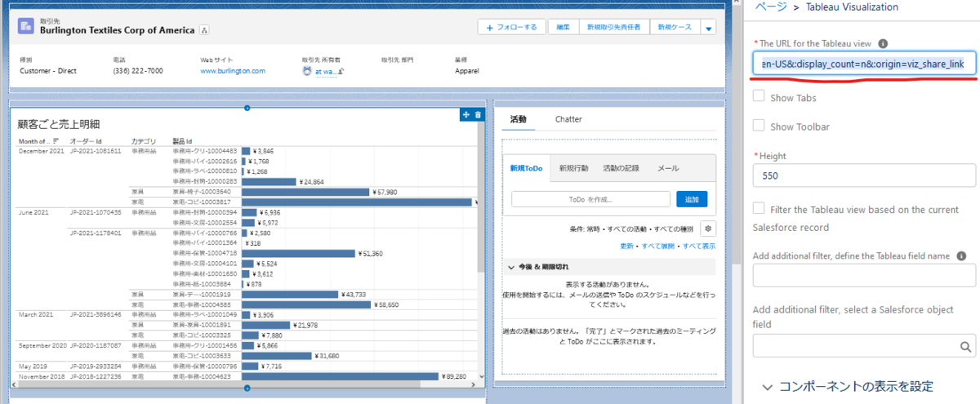
Task: Collapse the 今後 & 期限切れ section
Action: pos(511,267)
